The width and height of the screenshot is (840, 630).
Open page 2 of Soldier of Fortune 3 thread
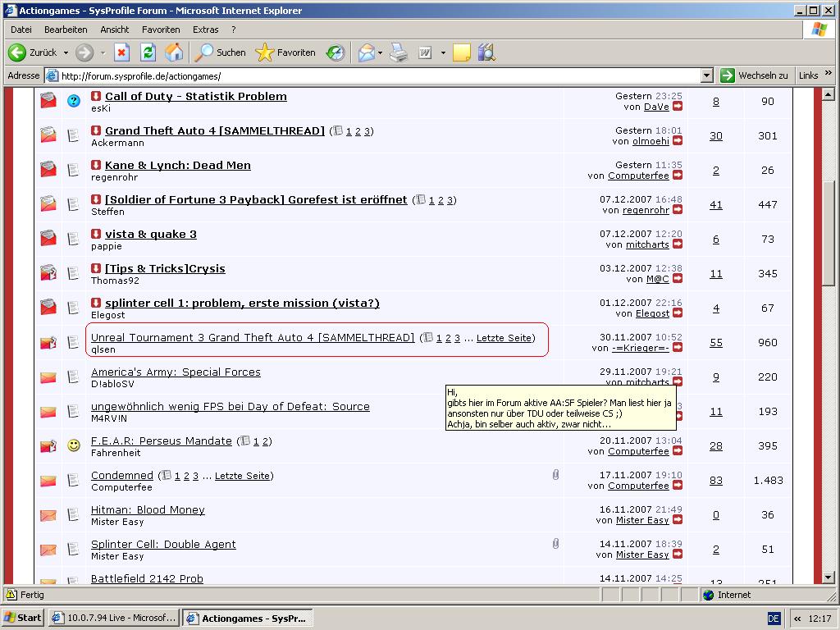point(441,200)
